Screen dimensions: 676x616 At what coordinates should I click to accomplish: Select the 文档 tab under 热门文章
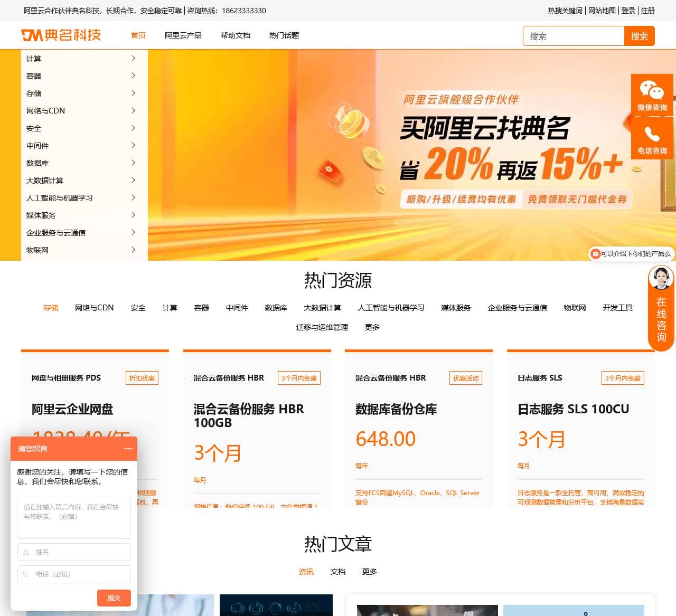pos(338,572)
